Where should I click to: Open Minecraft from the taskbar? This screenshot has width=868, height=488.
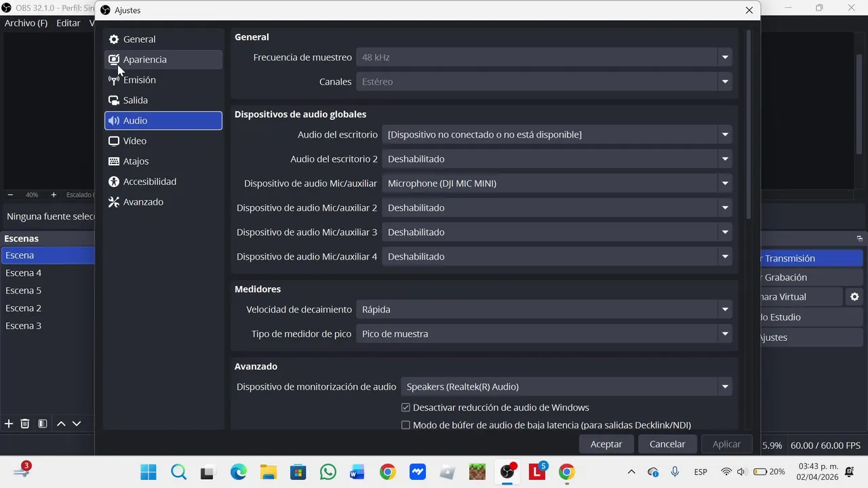pyautogui.click(x=477, y=472)
